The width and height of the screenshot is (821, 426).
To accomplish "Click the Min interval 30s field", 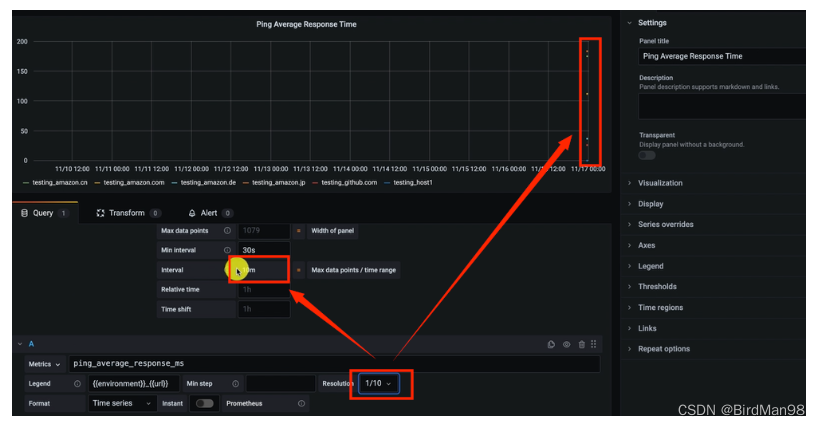I will pos(264,250).
